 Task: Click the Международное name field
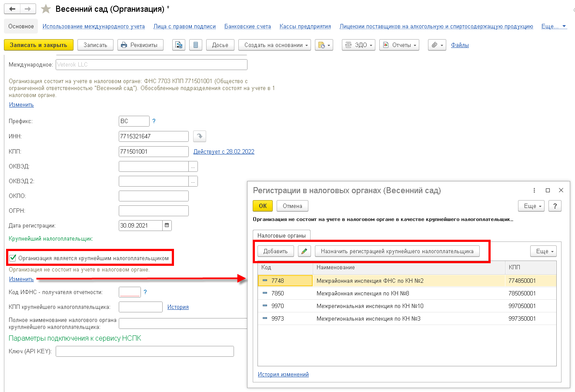[x=152, y=64]
